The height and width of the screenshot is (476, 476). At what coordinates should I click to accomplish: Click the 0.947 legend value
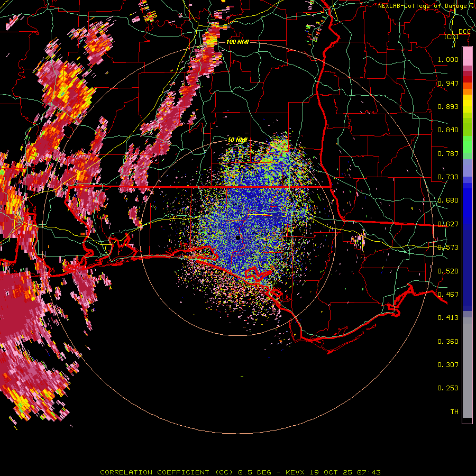tap(448, 83)
